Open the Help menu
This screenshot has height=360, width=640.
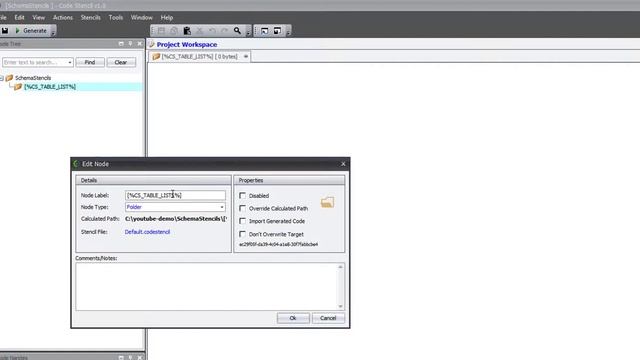point(167,18)
